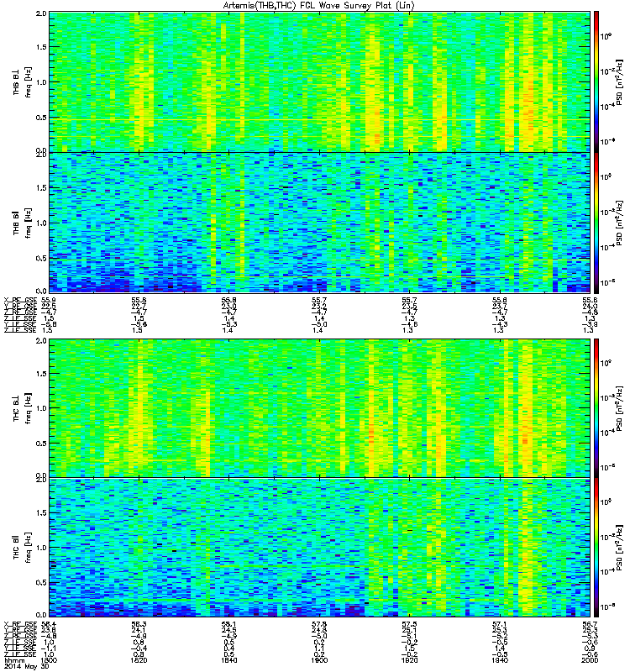The image size is (630, 672).
Task: Click the '0.5' frequency tick of the THC B∥ panel
Action: click(x=41, y=582)
